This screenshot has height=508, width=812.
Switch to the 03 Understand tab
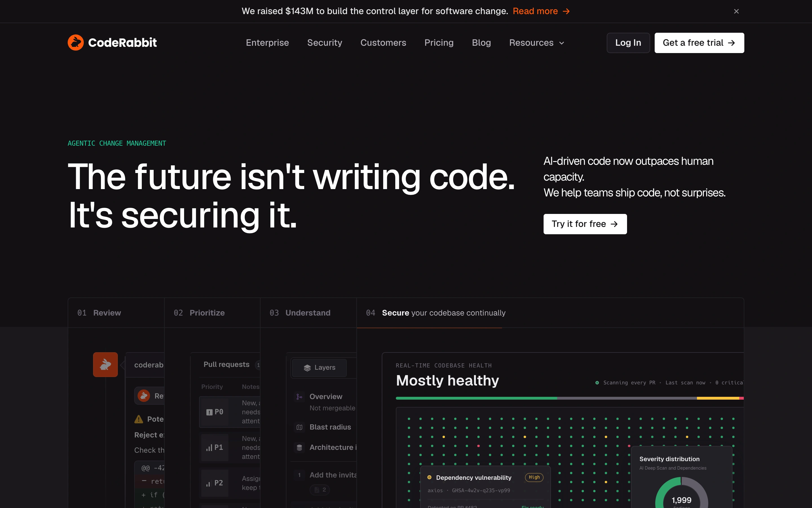point(308,313)
